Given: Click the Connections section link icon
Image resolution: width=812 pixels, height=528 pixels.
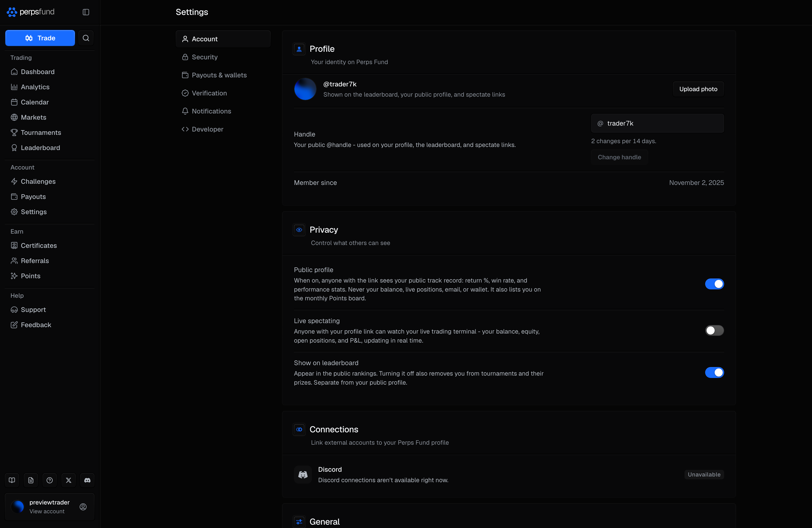Looking at the screenshot, I should (x=299, y=429).
